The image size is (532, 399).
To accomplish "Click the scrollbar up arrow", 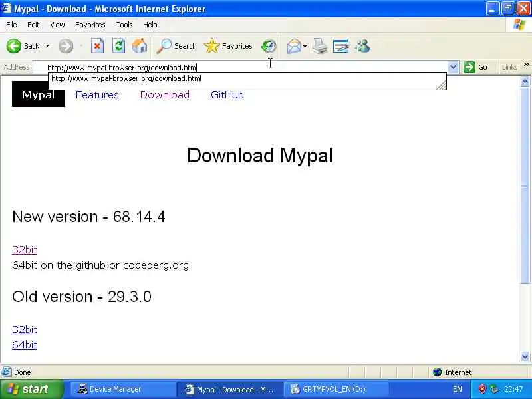I will (525, 81).
